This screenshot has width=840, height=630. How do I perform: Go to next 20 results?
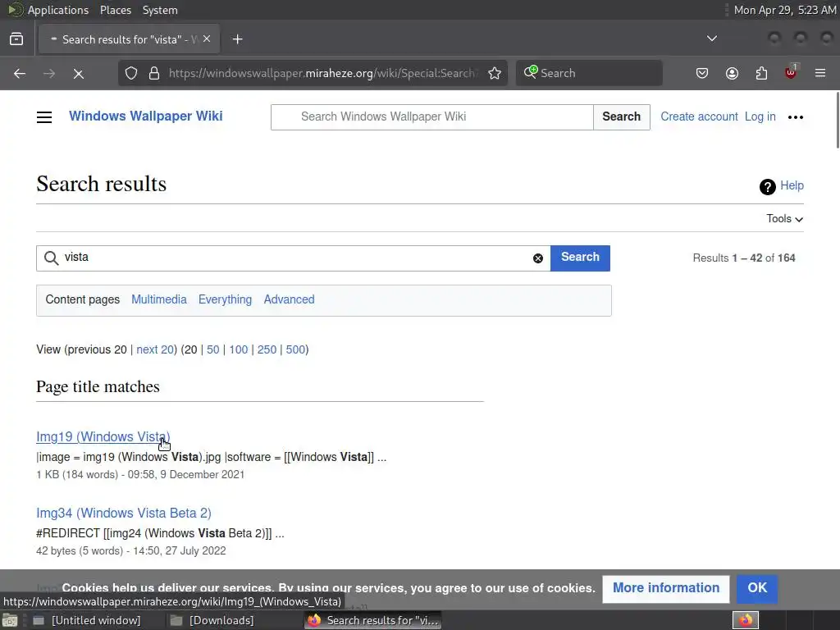pyautogui.click(x=155, y=349)
